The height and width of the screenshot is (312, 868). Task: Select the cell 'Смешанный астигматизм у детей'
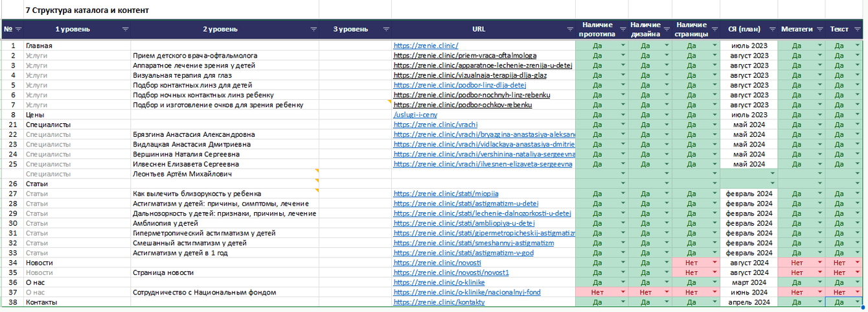[x=225, y=243]
